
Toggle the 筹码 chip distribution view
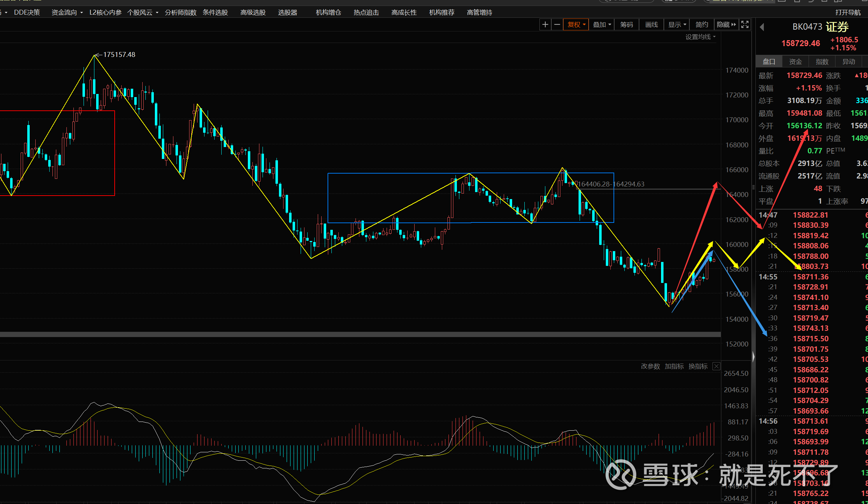[x=626, y=24]
